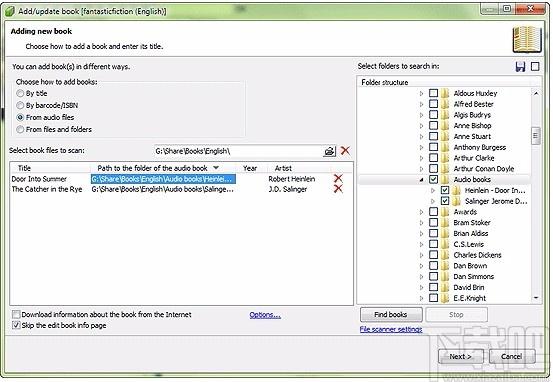Click highlighted Heinlein audio book path cell
553x382 pixels.
pyautogui.click(x=163, y=179)
